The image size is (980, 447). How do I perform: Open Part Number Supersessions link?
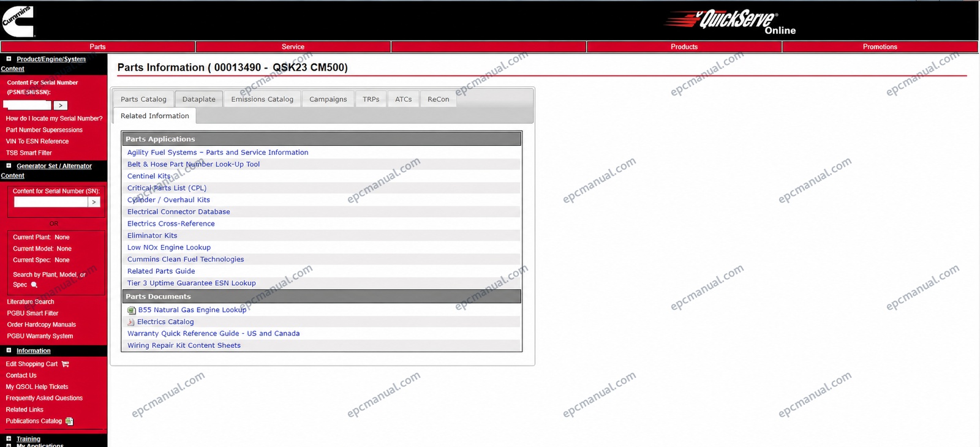pyautogui.click(x=44, y=130)
